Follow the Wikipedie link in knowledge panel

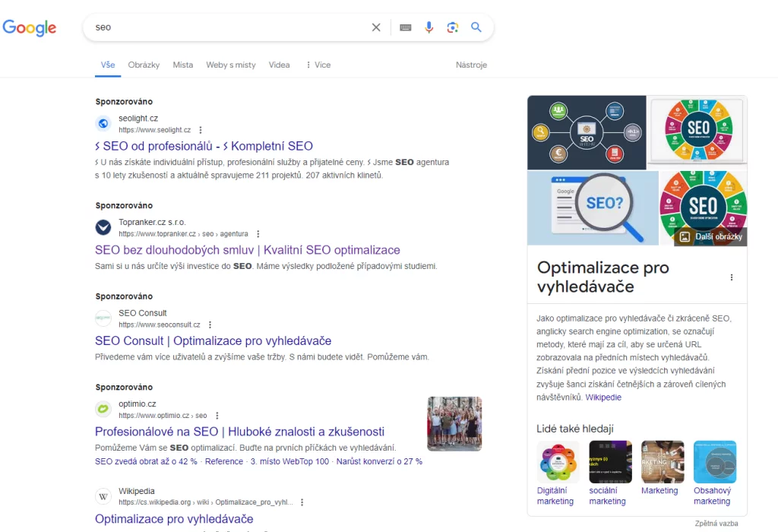pos(603,397)
